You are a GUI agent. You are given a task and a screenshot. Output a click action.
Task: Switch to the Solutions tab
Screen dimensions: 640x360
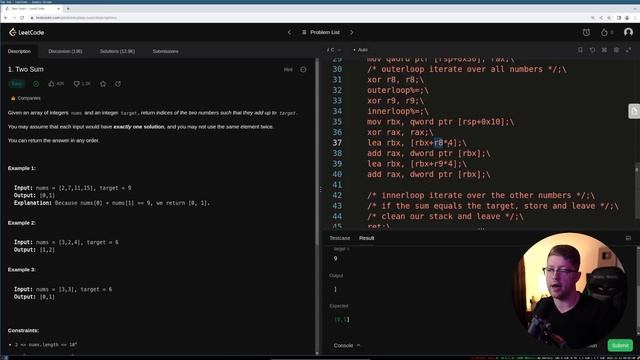117,51
